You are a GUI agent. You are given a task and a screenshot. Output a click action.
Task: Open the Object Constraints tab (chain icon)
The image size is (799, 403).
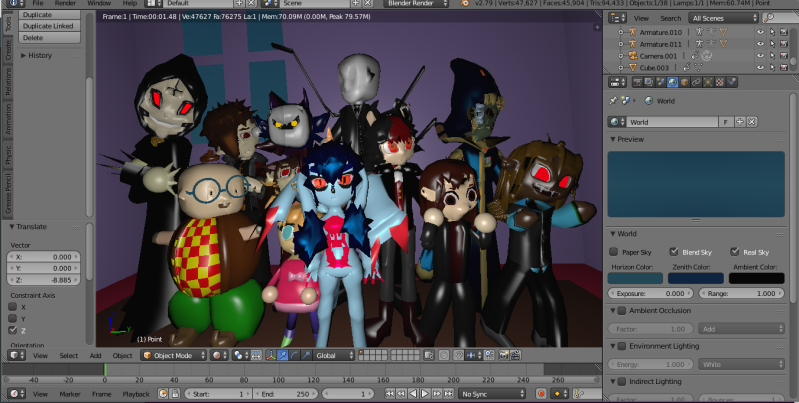(697, 82)
